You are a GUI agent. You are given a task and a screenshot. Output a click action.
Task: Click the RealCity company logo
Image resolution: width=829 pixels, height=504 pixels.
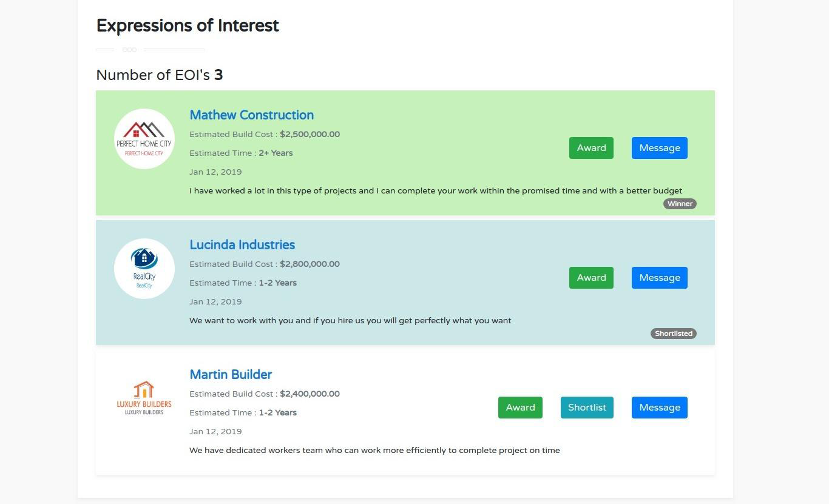pyautogui.click(x=144, y=269)
